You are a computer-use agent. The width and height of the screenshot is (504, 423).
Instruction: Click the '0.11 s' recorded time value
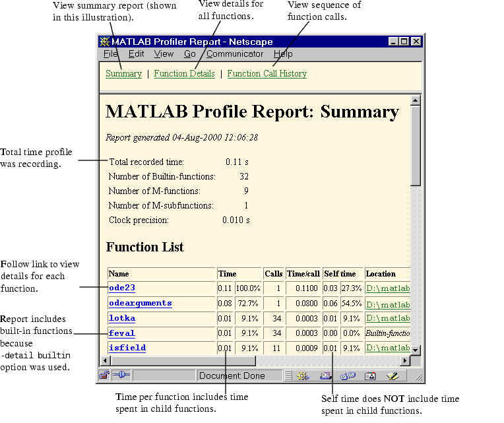[x=237, y=162]
